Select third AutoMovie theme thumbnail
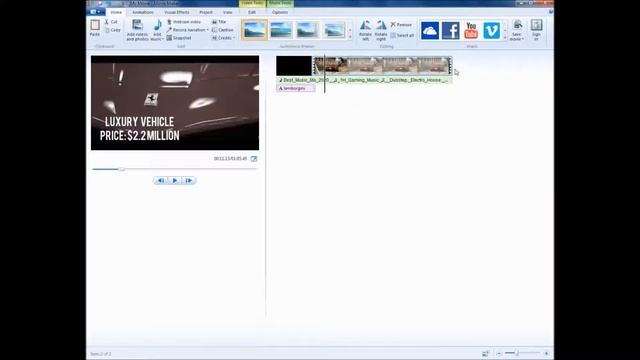 [x=308, y=30]
